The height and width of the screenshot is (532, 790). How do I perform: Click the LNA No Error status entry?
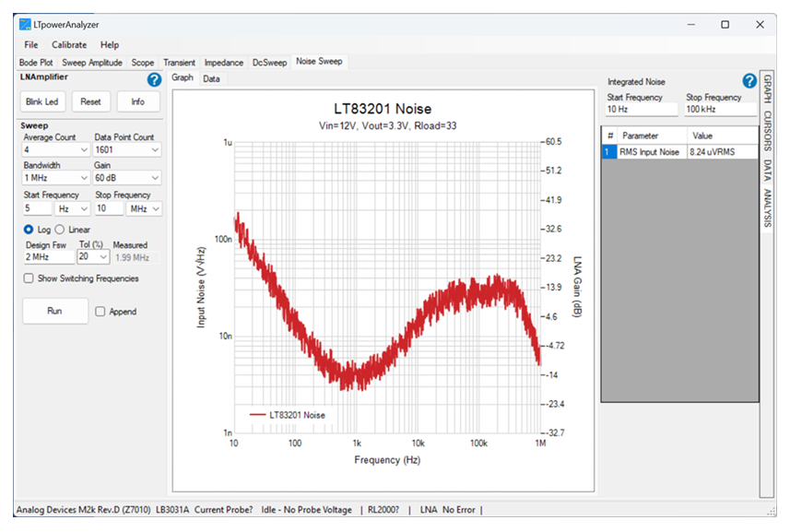447,510
